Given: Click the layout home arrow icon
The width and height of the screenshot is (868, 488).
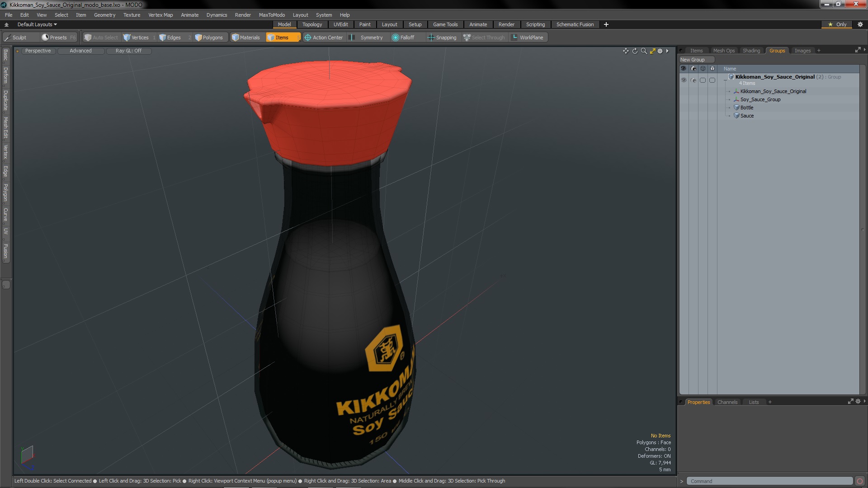Looking at the screenshot, I should (6, 24).
